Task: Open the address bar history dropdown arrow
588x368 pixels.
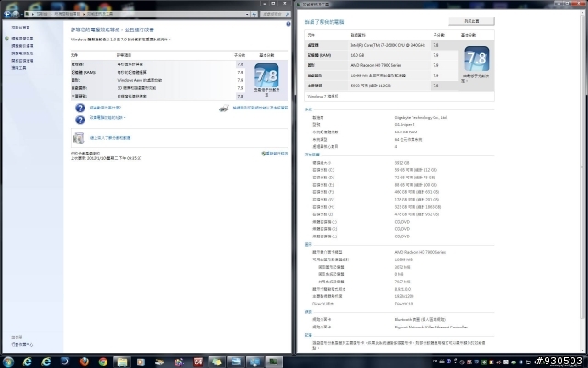Action: [x=247, y=14]
